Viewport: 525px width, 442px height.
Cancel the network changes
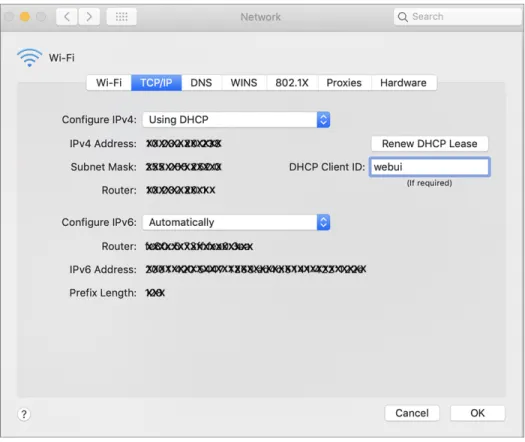[x=412, y=413]
